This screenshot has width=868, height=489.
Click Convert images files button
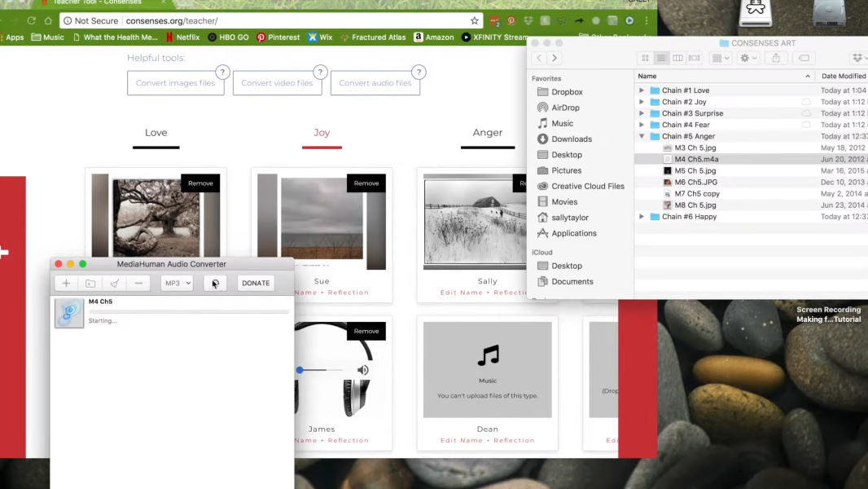[176, 83]
